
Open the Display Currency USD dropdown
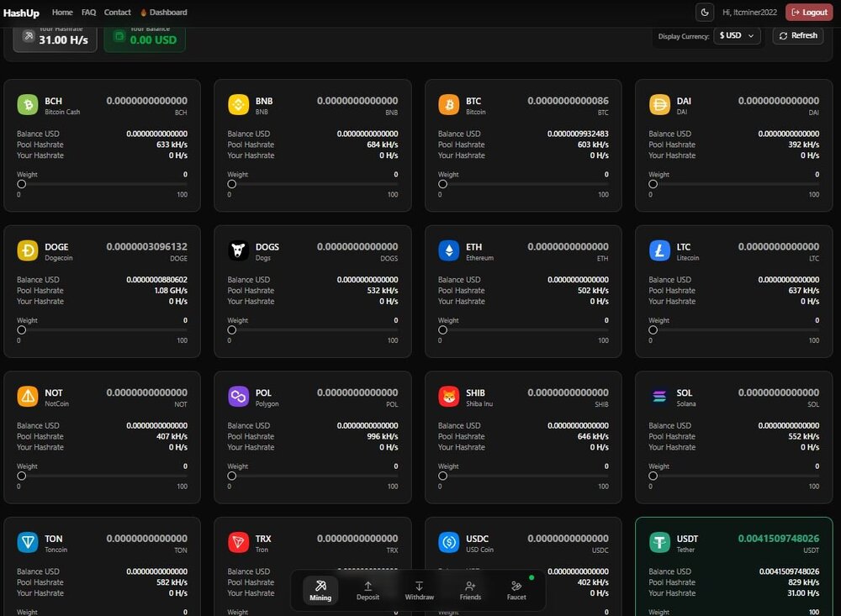(737, 35)
